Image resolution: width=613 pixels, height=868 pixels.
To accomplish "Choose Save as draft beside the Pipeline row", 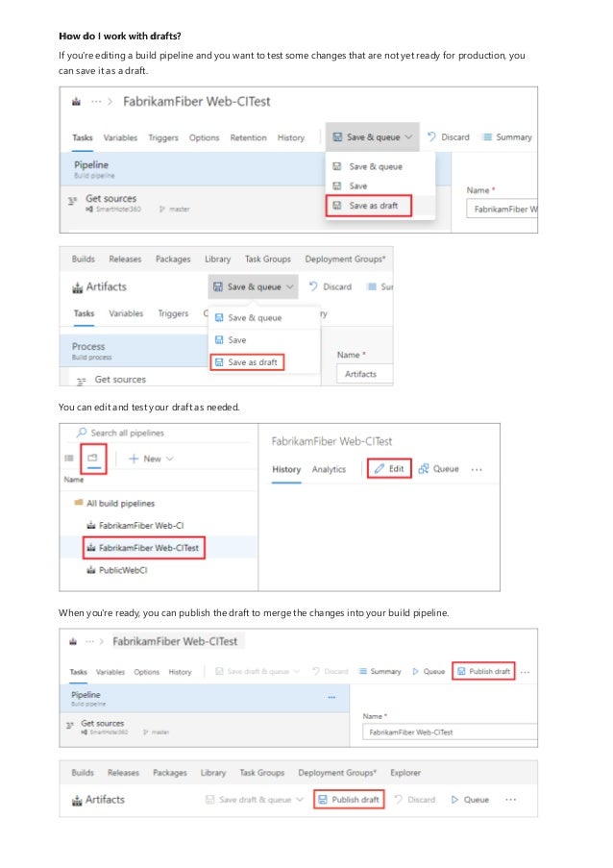I will tap(368, 206).
